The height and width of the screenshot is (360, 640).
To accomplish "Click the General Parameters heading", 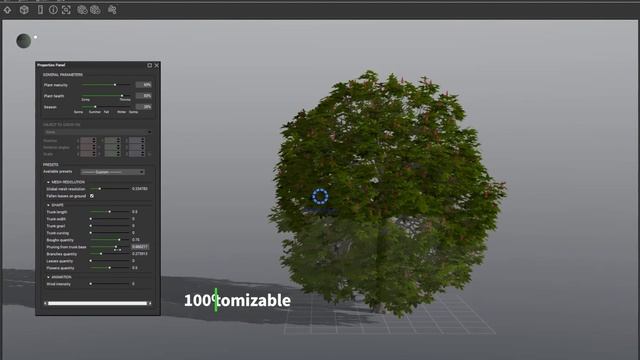I will (63, 75).
